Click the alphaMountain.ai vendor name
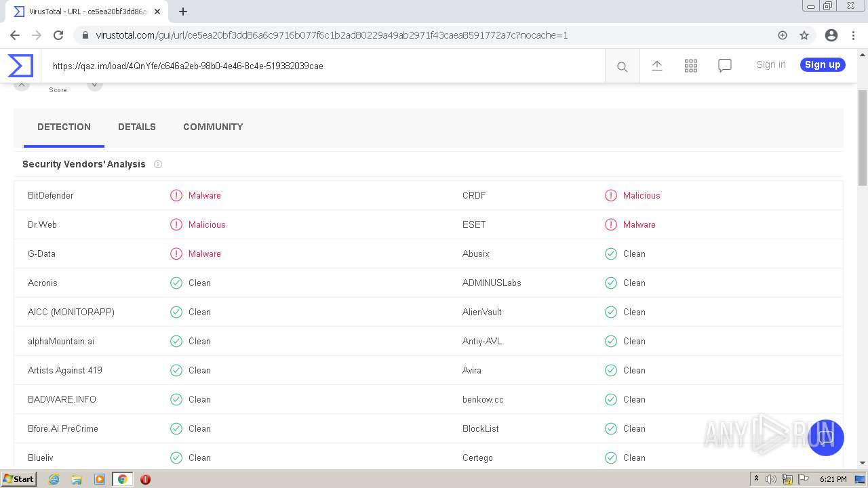 61,341
